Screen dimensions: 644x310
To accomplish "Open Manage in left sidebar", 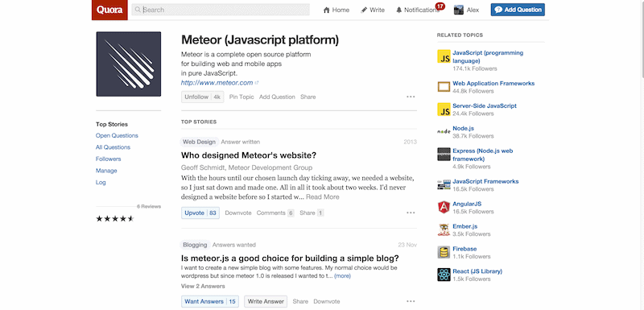I will [x=106, y=171].
